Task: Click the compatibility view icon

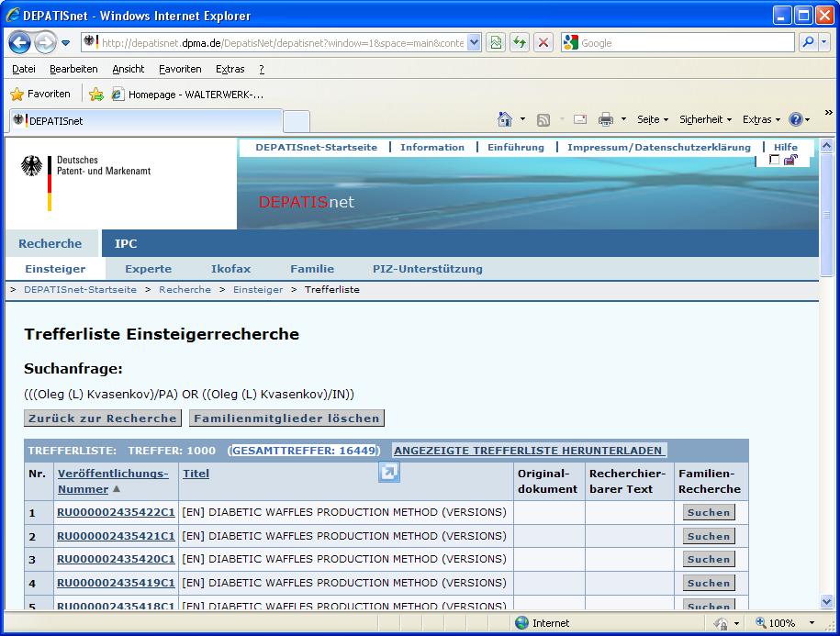Action: [x=496, y=42]
